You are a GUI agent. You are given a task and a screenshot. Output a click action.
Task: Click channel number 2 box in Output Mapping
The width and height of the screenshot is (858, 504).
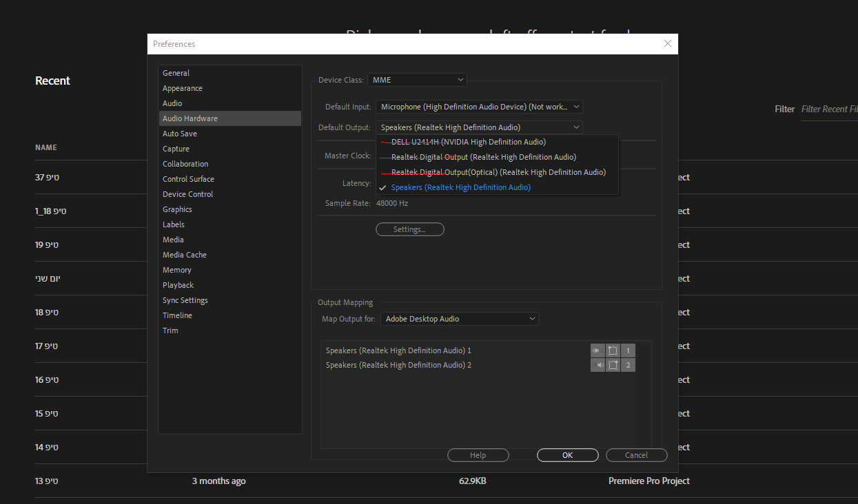pos(628,365)
